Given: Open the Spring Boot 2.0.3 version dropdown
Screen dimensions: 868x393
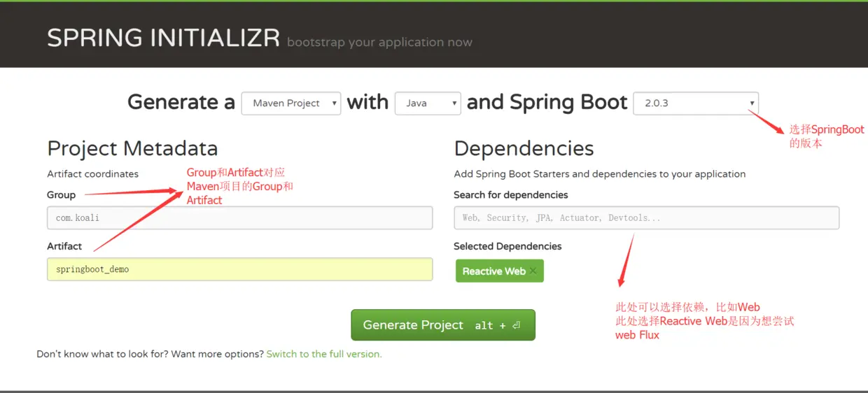Looking at the screenshot, I should (696, 103).
